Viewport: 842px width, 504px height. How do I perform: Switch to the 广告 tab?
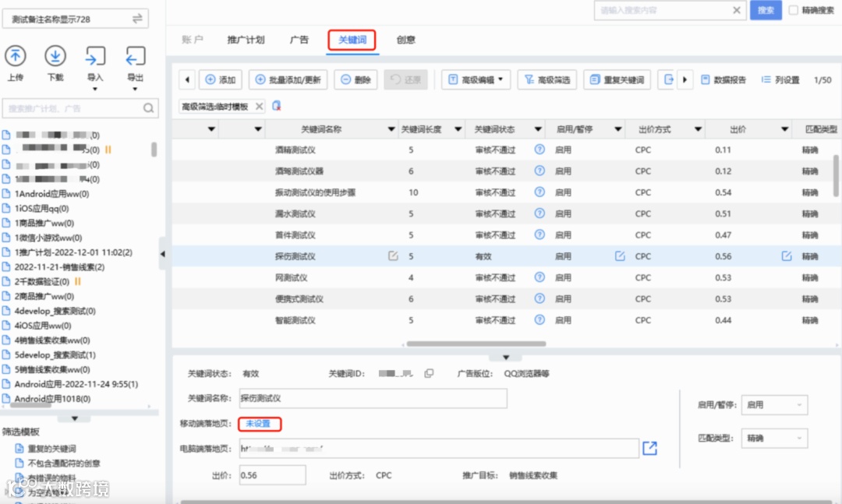point(299,40)
